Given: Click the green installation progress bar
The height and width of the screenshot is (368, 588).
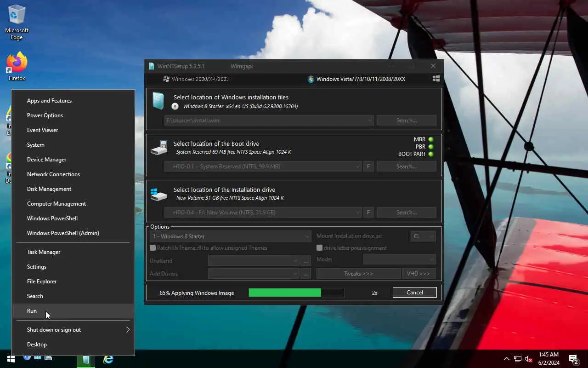Looking at the screenshot, I should click(x=296, y=293).
